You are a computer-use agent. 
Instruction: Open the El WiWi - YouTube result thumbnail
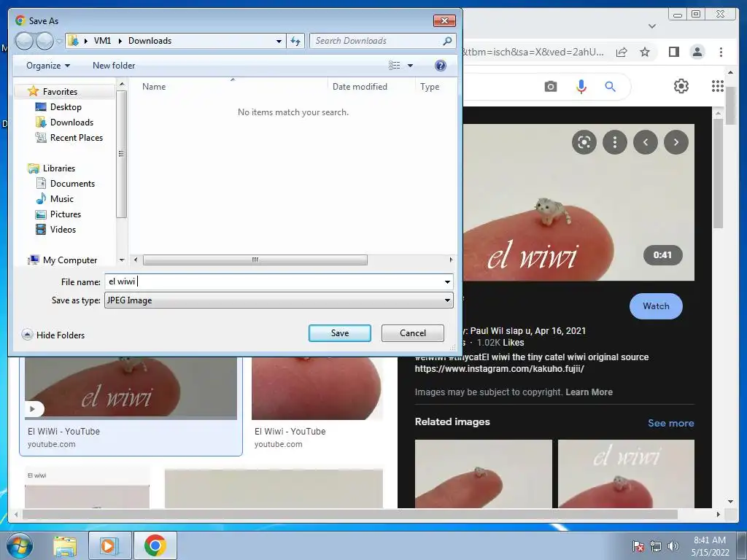pos(131,388)
